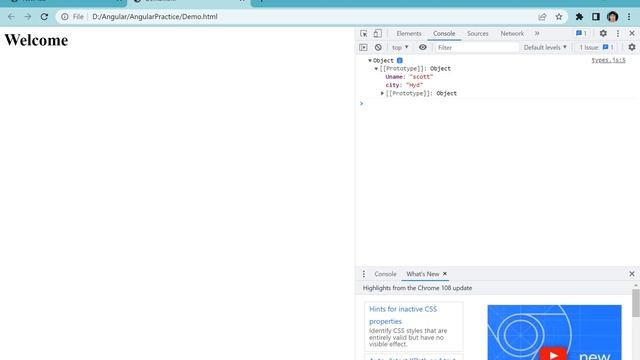
Task: Activate the inspect element picker
Action: coord(364,33)
